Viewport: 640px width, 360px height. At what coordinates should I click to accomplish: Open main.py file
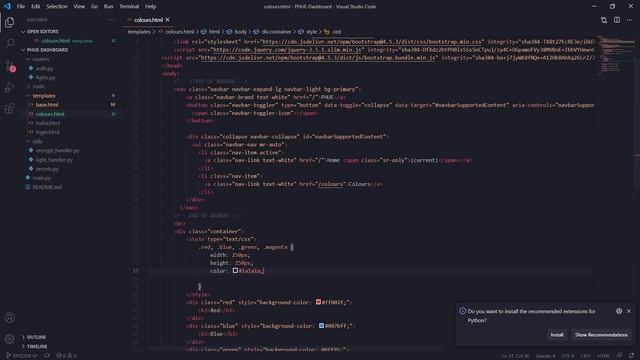click(42, 178)
